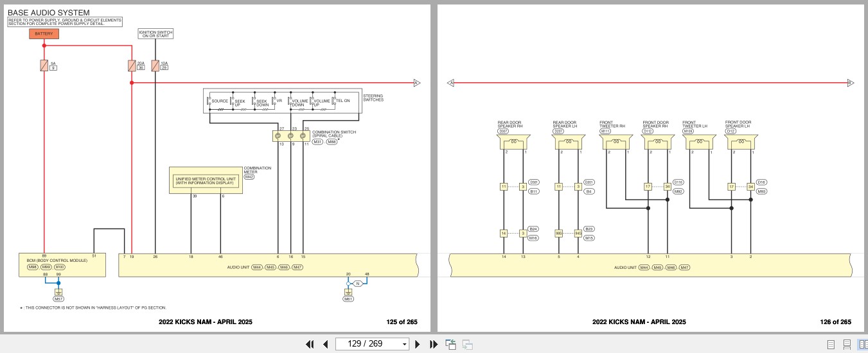Click the AUDIO UNIT label on page 125
The width and height of the screenshot is (868, 353).
(238, 267)
